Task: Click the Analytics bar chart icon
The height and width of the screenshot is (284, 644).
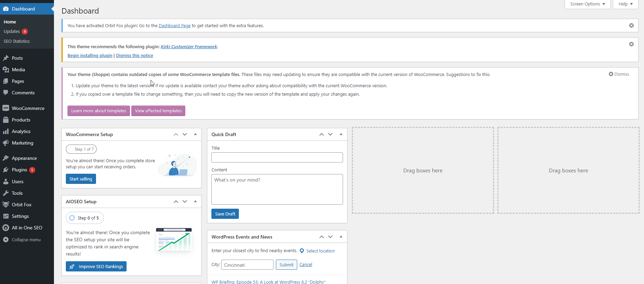Action: point(6,131)
